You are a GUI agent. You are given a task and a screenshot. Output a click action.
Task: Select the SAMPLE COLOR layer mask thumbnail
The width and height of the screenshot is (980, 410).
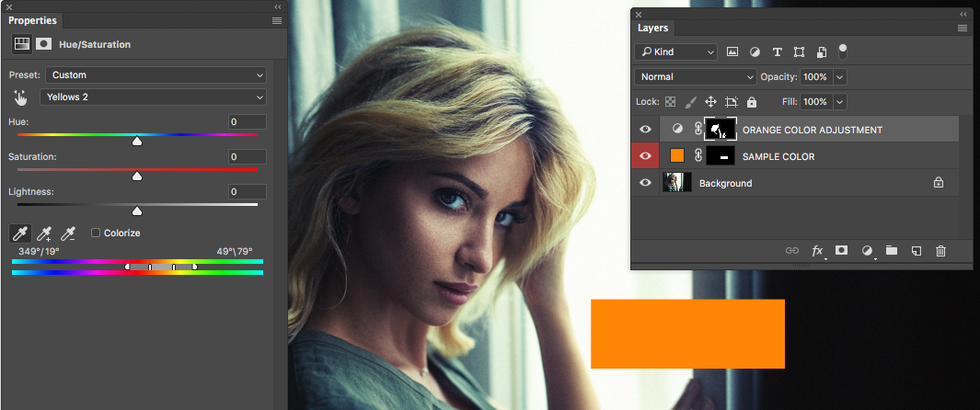pos(721,156)
